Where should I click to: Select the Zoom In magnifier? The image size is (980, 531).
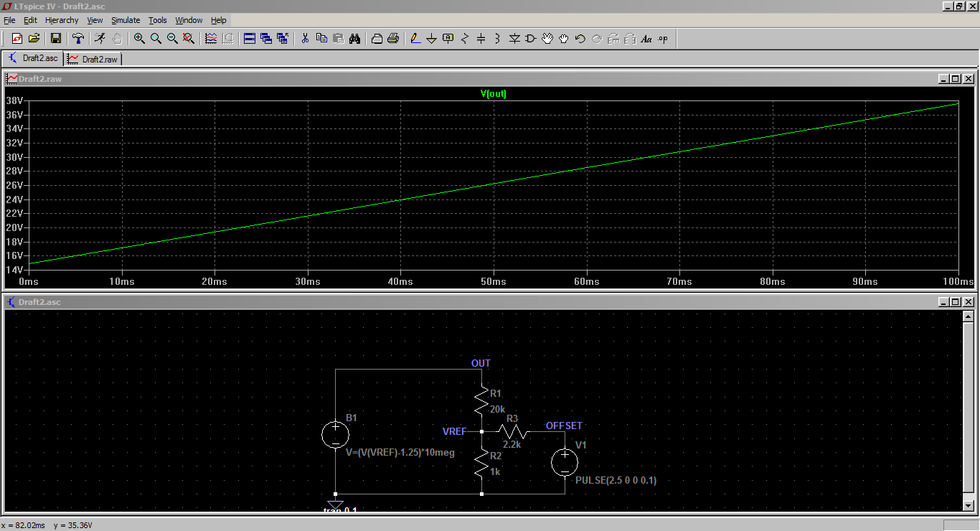coord(139,39)
